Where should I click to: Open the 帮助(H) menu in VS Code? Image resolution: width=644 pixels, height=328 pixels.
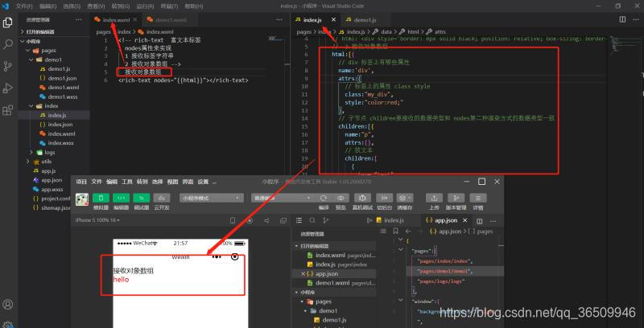(194, 6)
